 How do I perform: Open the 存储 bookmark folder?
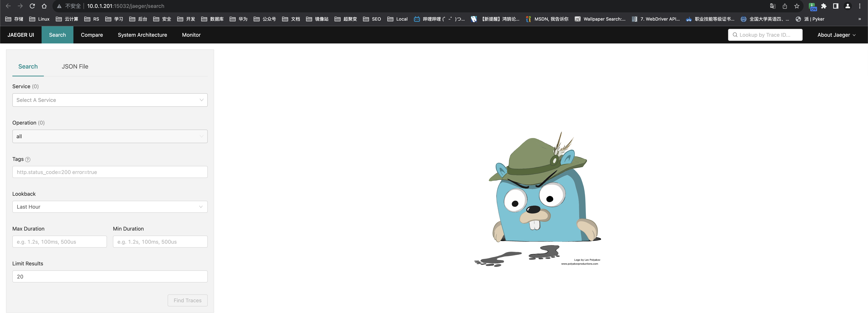[14, 19]
